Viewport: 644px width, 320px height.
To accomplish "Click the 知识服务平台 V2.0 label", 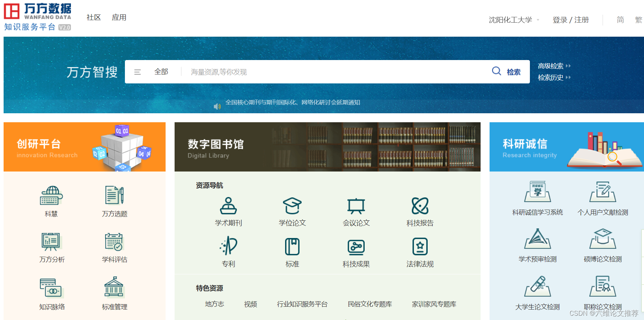I will click(x=37, y=27).
